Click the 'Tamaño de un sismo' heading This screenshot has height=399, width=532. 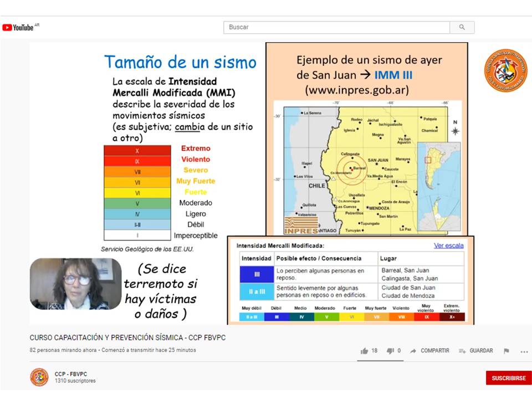tap(180, 62)
